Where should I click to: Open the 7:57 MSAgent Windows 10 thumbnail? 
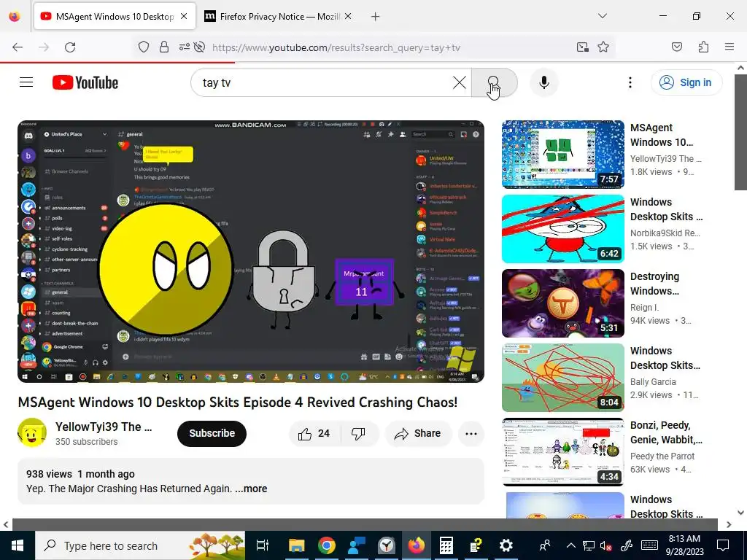(x=562, y=155)
